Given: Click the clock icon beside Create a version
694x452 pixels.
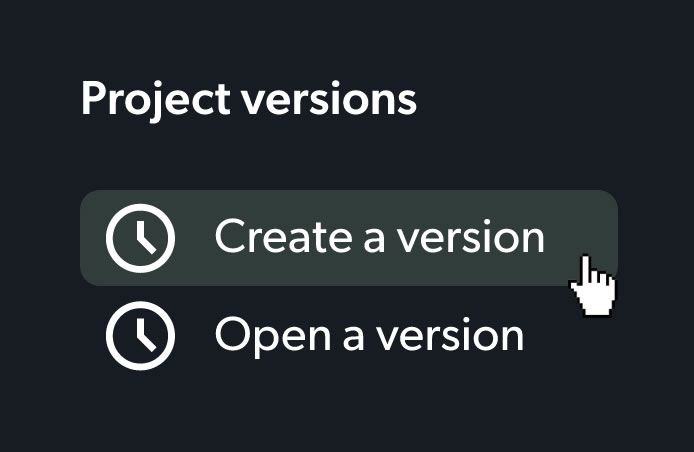Looking at the screenshot, I should click(x=140, y=239).
